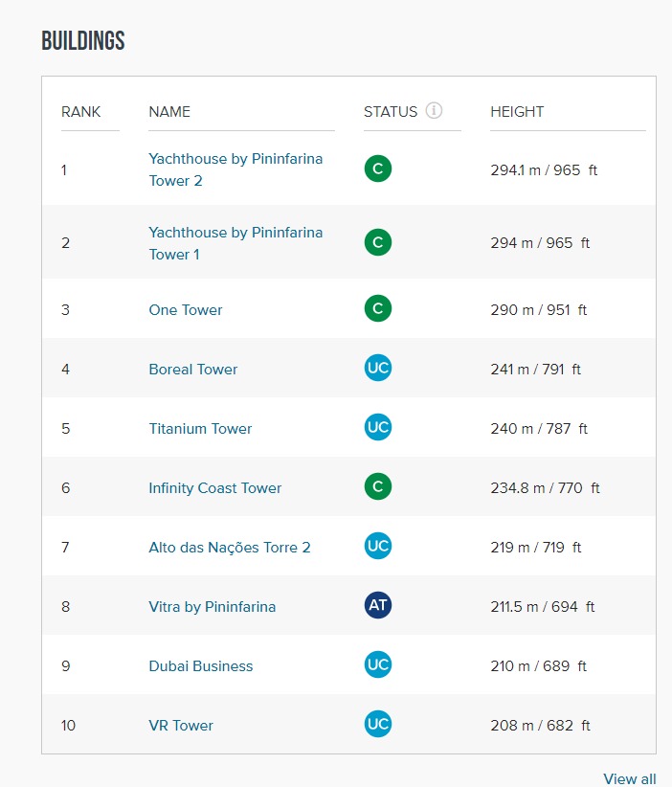Open Vitra by Pininfarina building page
The image size is (672, 787).
coord(213,607)
